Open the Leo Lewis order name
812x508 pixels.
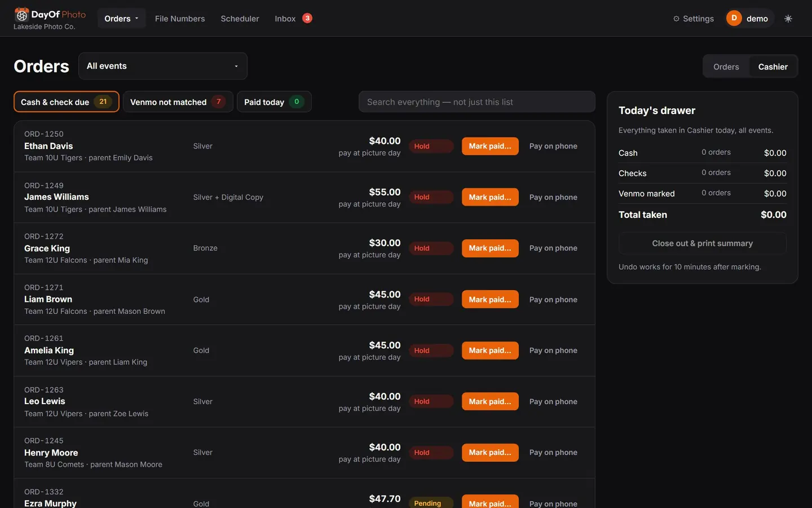(45, 401)
